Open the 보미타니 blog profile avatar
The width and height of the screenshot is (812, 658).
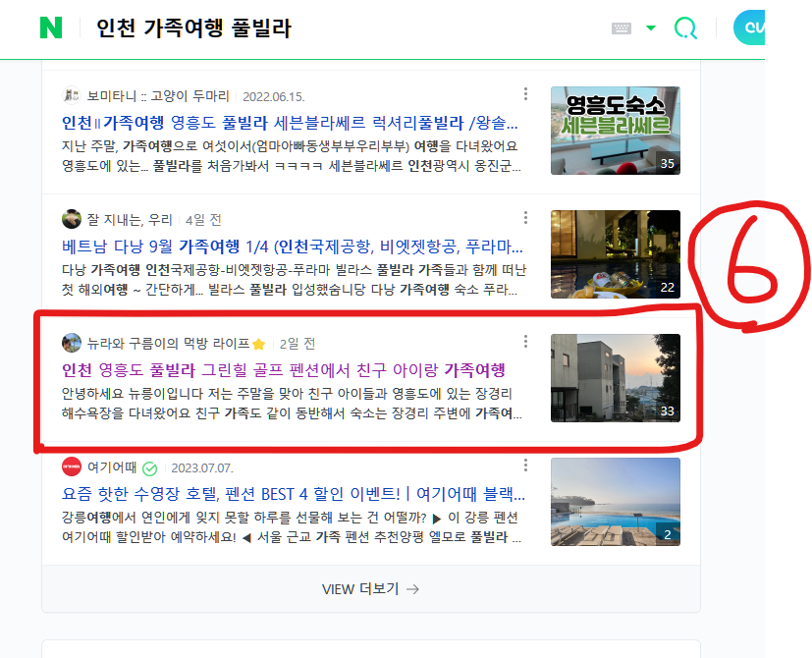71,96
